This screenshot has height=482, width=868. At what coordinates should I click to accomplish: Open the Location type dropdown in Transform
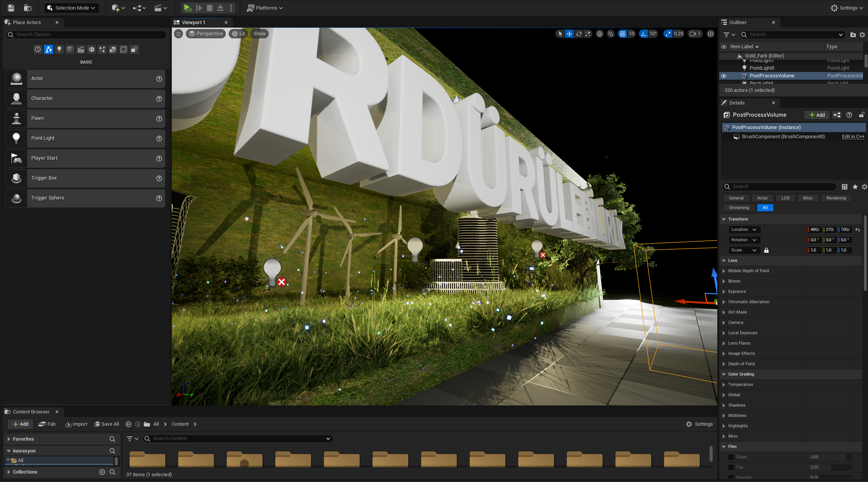tap(744, 230)
